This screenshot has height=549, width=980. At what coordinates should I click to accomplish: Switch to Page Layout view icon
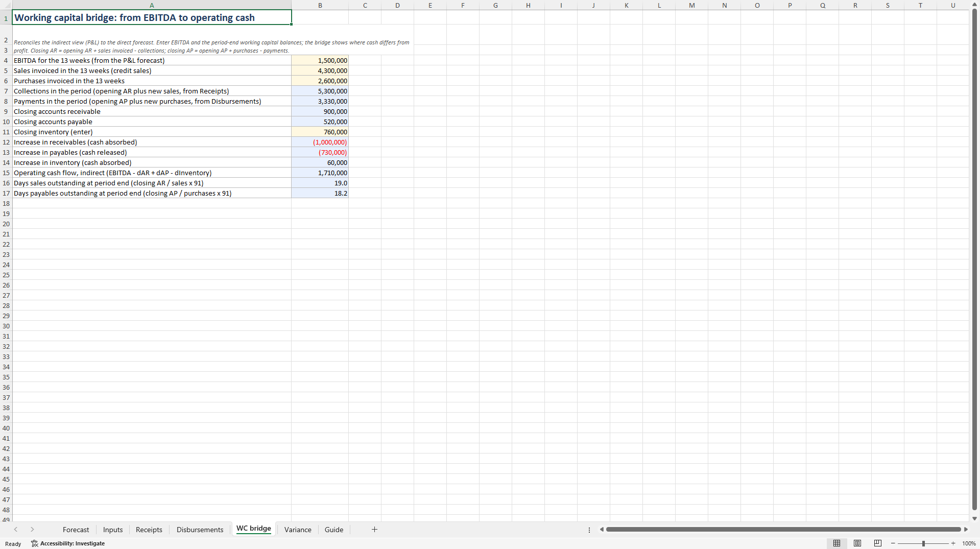pyautogui.click(x=857, y=543)
